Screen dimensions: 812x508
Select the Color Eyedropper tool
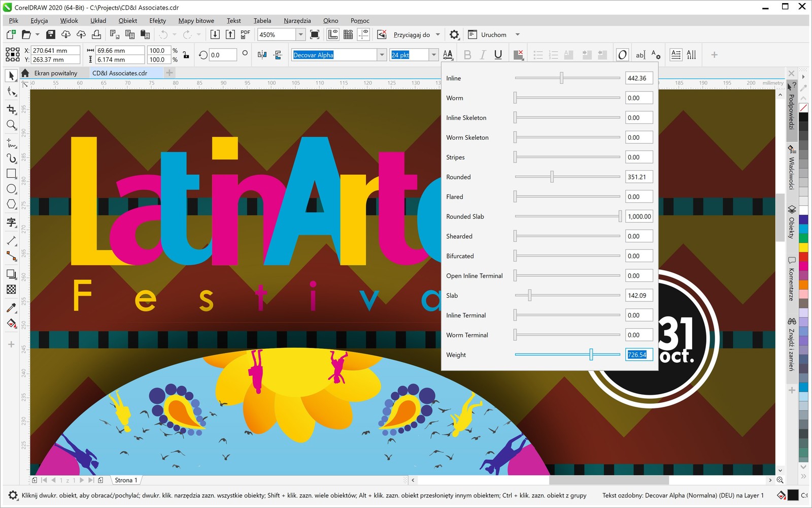(x=11, y=308)
